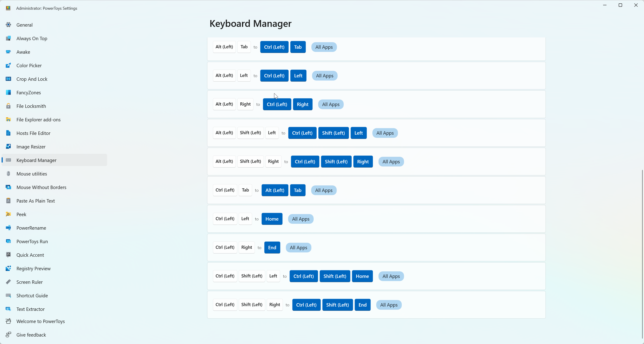
Task: Click the FancyZones icon
Action: 8,92
